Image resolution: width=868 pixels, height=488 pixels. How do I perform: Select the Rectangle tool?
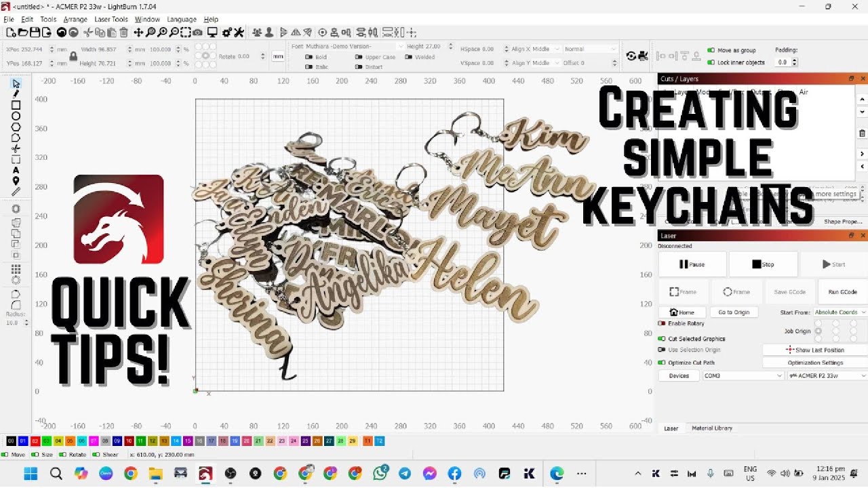click(x=16, y=105)
